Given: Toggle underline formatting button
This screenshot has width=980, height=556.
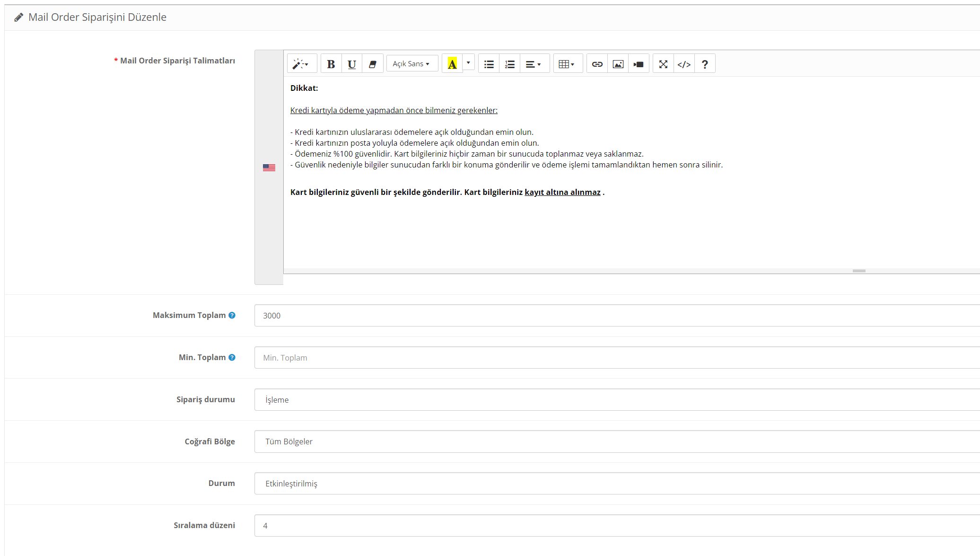Looking at the screenshot, I should point(351,64).
